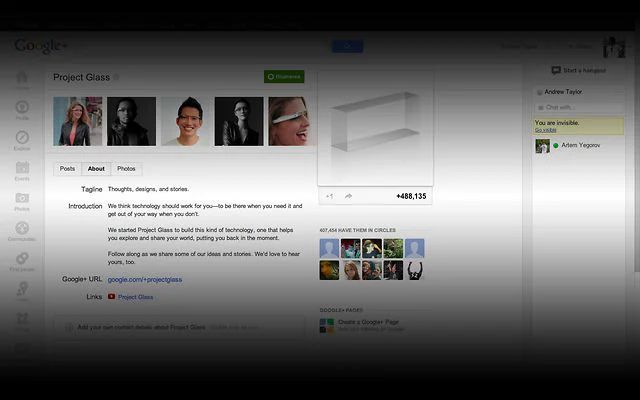Image resolution: width=640 pixels, height=400 pixels.
Task: Click the verified badge next to Project Glass
Action: pyautogui.click(x=116, y=77)
